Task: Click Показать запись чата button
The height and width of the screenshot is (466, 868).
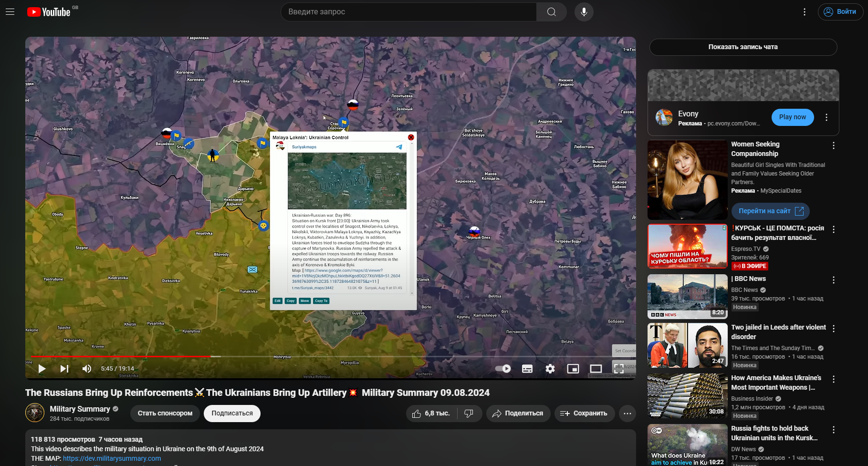Action: [x=743, y=47]
